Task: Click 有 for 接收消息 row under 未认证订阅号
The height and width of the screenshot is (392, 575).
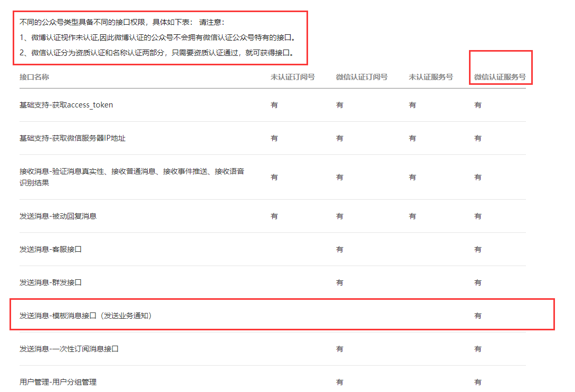Action: [274, 178]
